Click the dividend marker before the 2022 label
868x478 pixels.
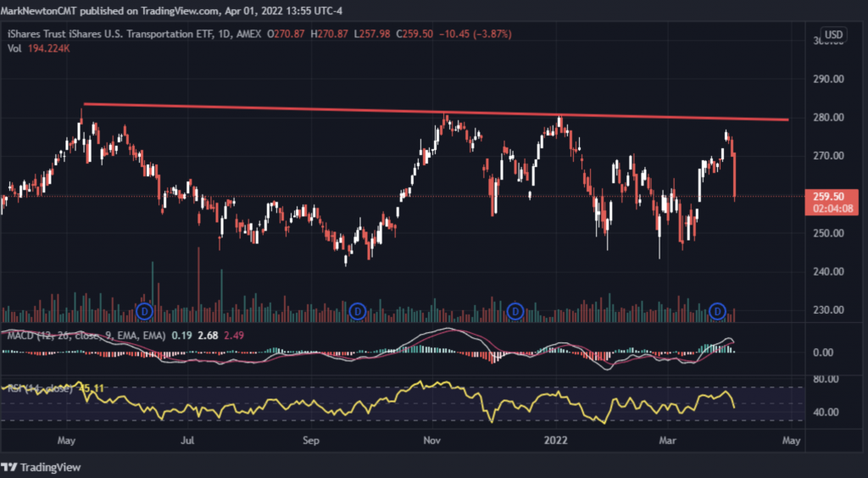click(x=515, y=312)
